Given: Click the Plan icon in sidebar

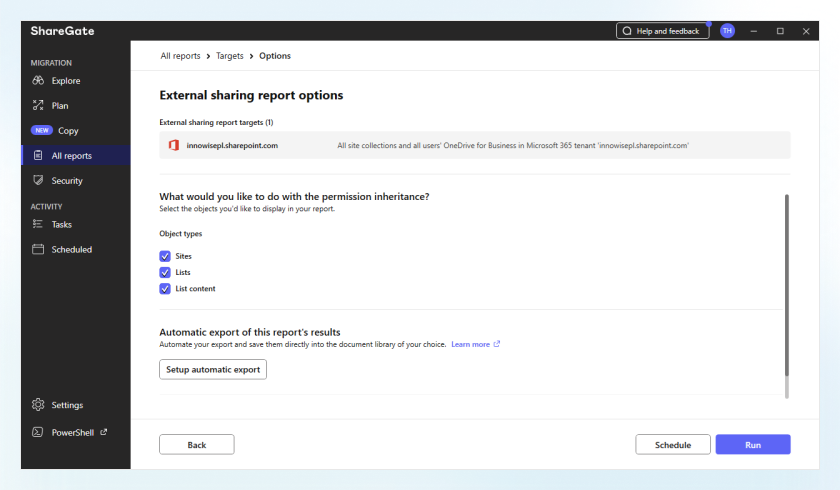Looking at the screenshot, I should (38, 106).
